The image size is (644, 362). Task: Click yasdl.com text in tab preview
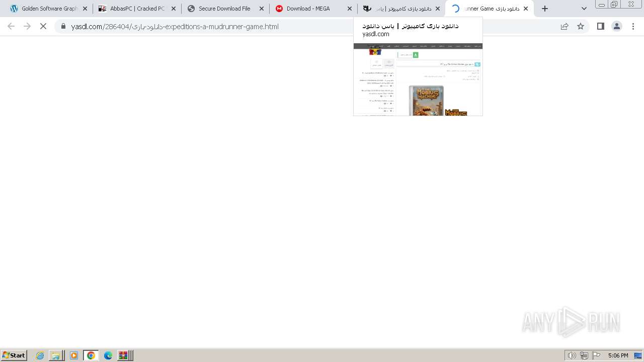pos(376,34)
